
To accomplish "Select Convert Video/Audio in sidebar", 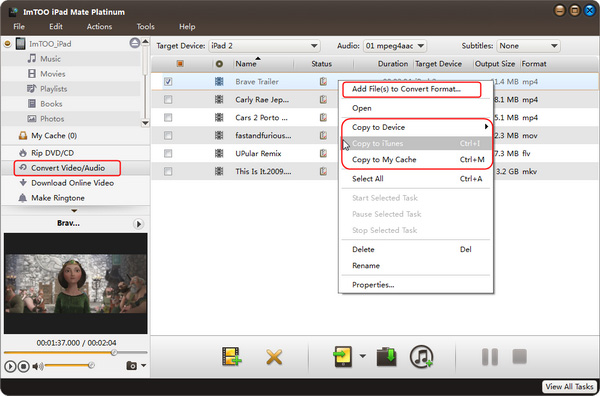I will [x=68, y=168].
